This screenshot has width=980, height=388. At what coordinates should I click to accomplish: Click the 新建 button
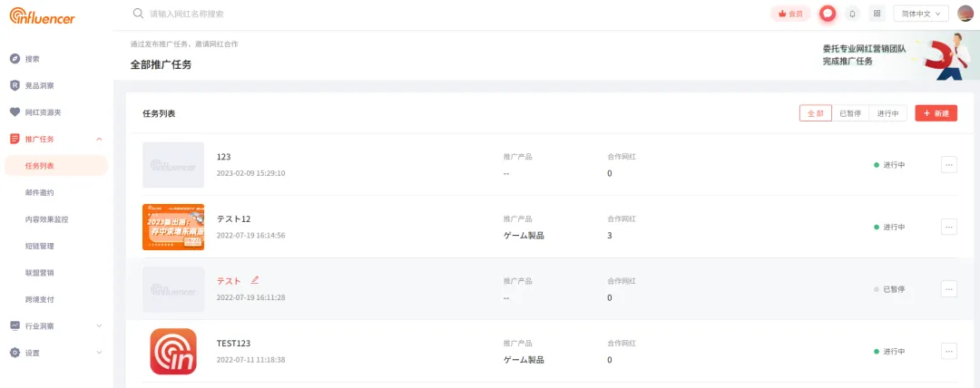tap(936, 113)
